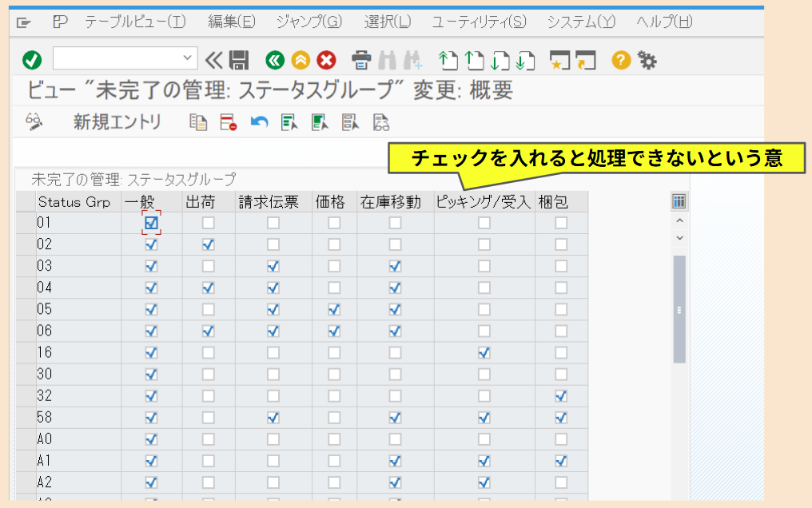
Task: Open the 選択(L) menu
Action: [388, 22]
